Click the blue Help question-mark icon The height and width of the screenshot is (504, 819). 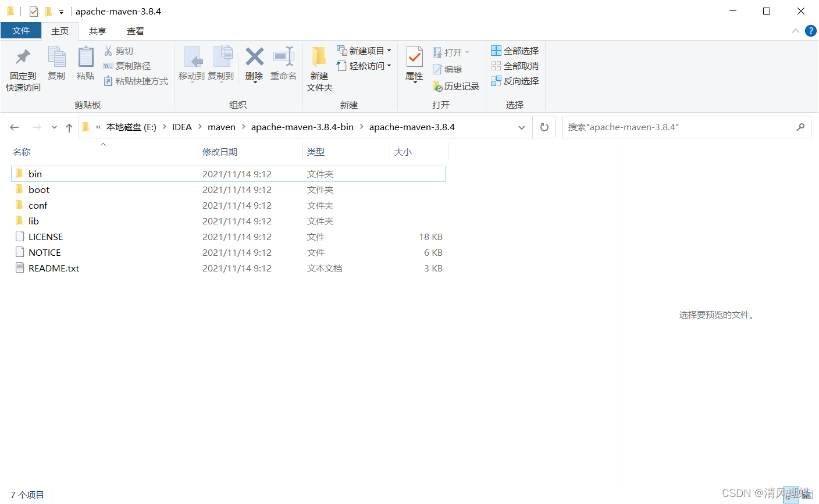(810, 31)
